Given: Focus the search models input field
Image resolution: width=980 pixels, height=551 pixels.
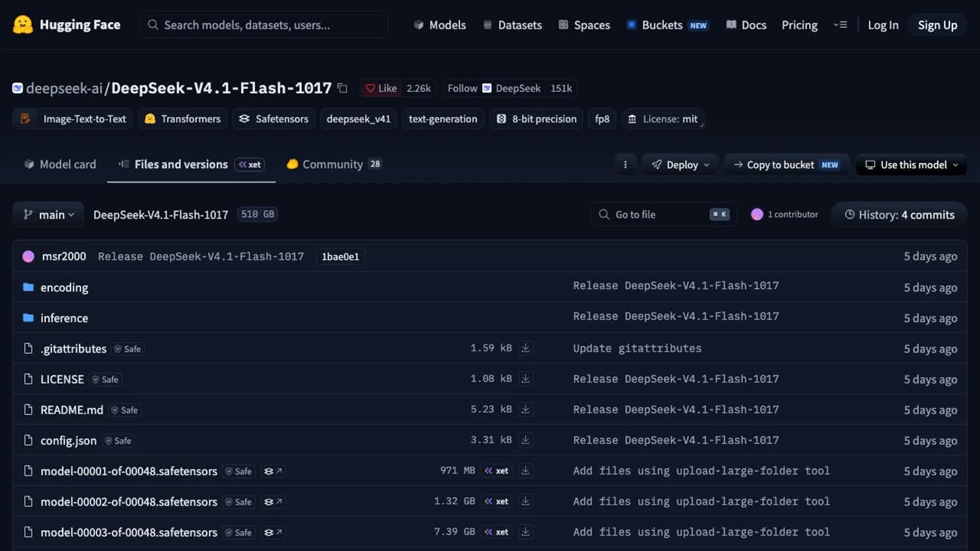Looking at the screenshot, I should 263,25.
